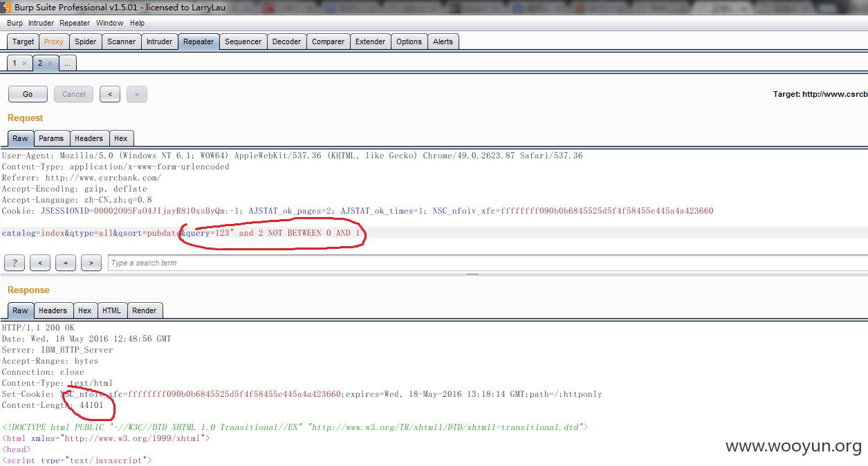
Task: Click the Target host label
Action: point(820,94)
